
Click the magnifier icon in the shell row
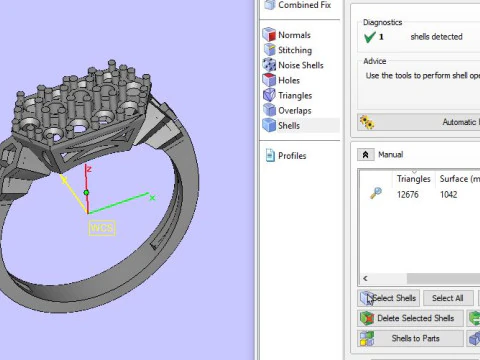pos(376,193)
